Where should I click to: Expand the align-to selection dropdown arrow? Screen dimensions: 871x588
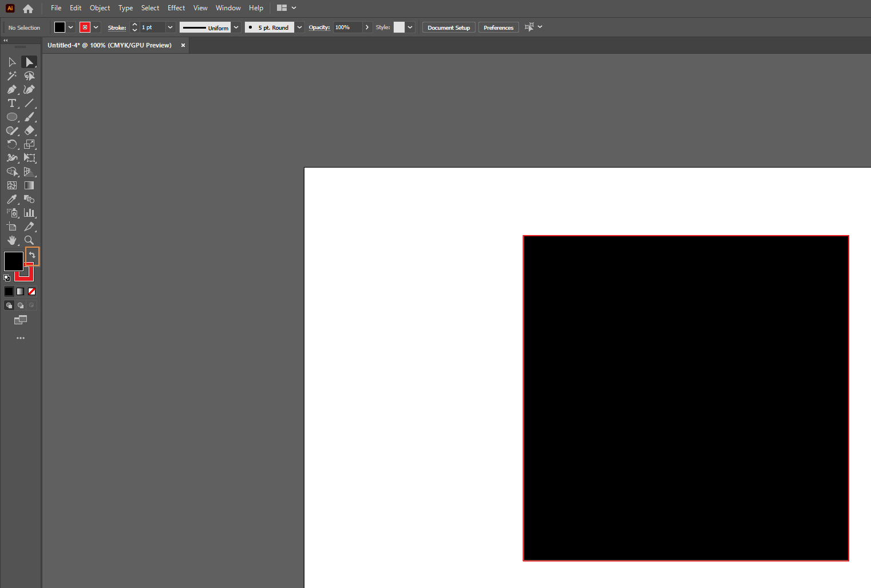point(540,27)
